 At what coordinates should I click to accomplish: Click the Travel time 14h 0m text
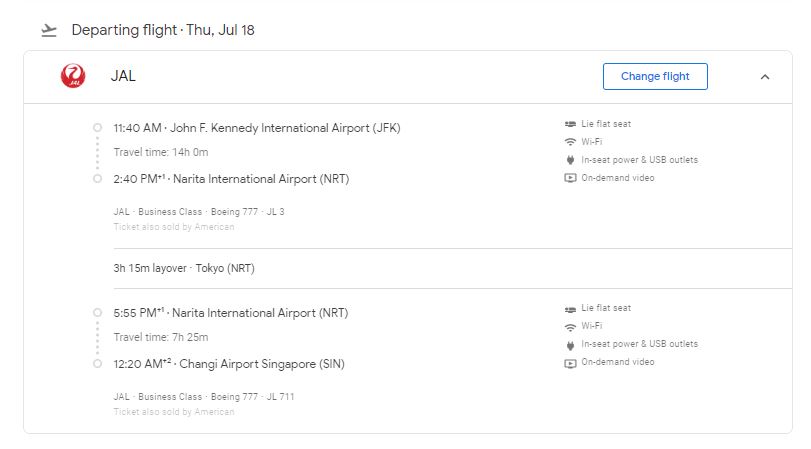pos(161,152)
